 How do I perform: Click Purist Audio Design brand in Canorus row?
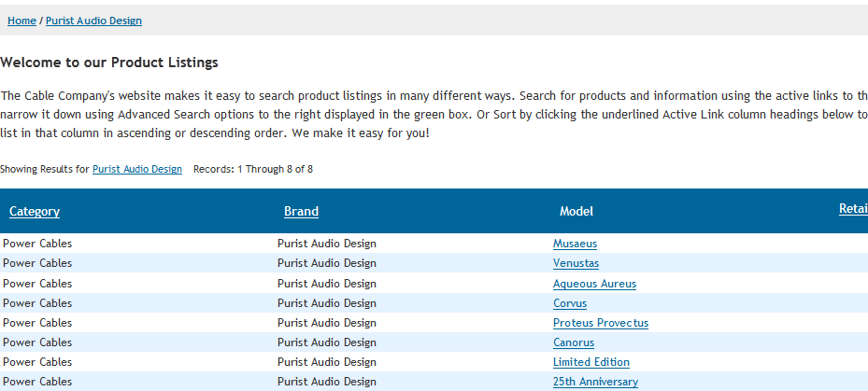[327, 342]
